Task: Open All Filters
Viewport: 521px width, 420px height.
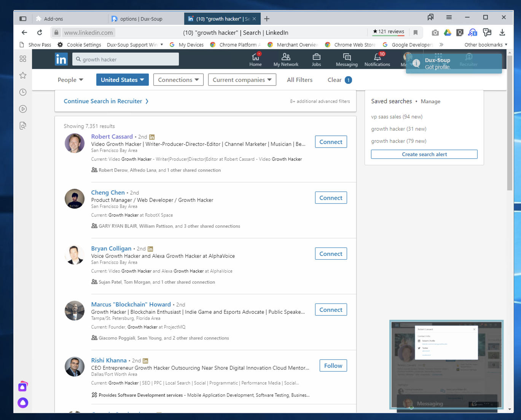Action: [300, 80]
